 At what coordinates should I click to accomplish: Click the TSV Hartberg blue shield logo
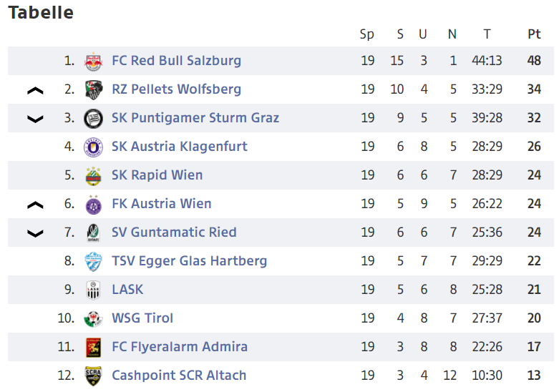pyautogui.click(x=93, y=261)
